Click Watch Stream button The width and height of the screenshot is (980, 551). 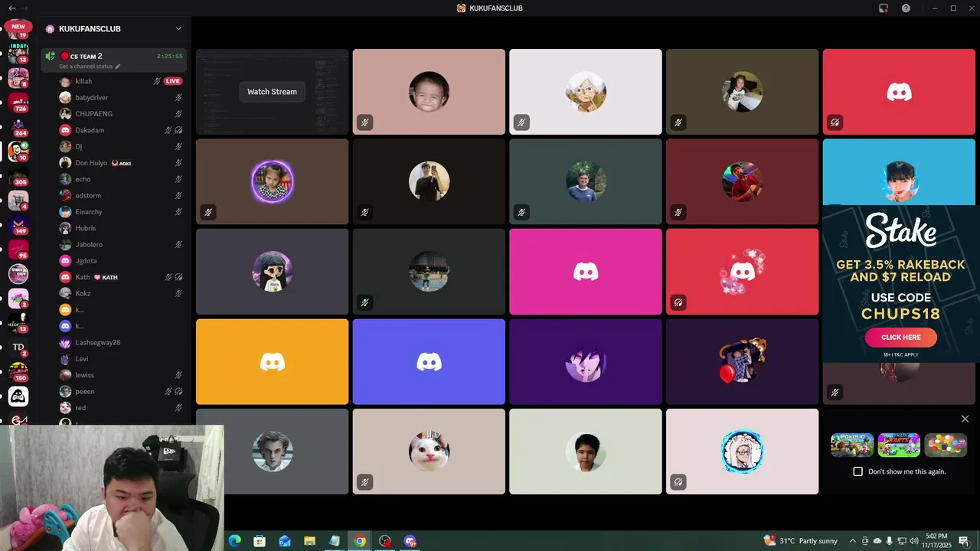tap(272, 92)
